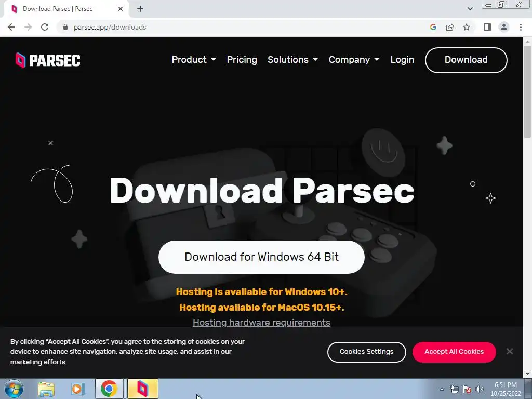Go to the Login page
This screenshot has height=399, width=532.
tap(403, 60)
